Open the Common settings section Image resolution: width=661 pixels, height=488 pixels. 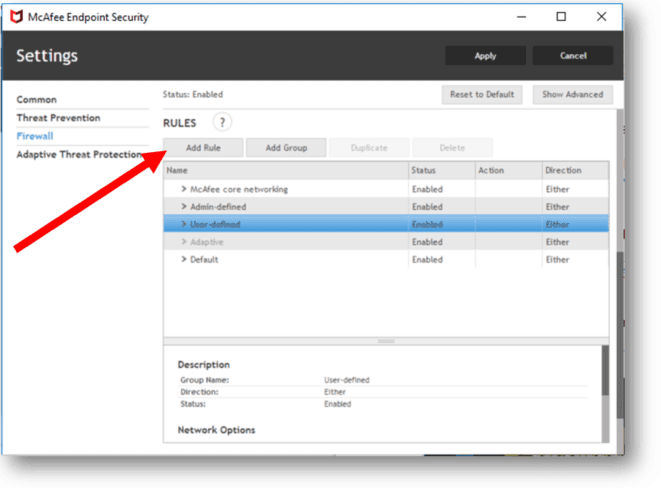[37, 100]
